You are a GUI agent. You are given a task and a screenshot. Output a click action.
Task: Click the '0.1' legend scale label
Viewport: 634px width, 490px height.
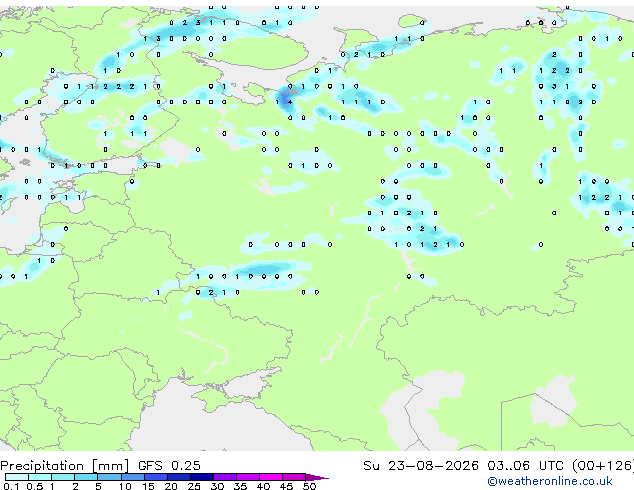(11, 486)
